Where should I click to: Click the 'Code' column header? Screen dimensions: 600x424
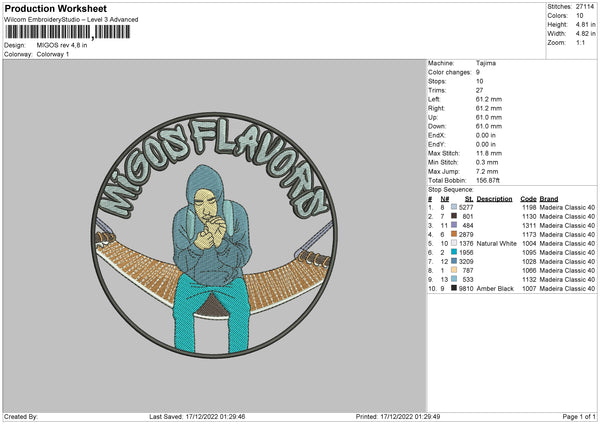point(528,199)
